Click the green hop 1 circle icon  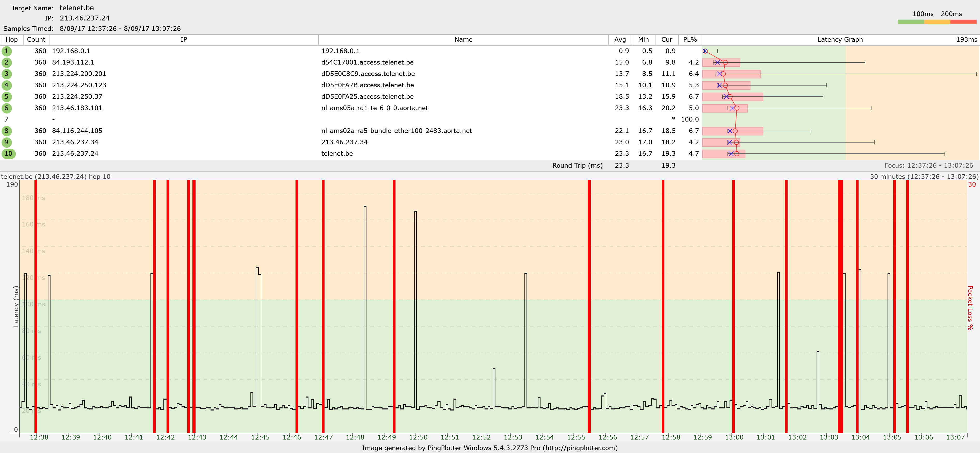(6, 51)
